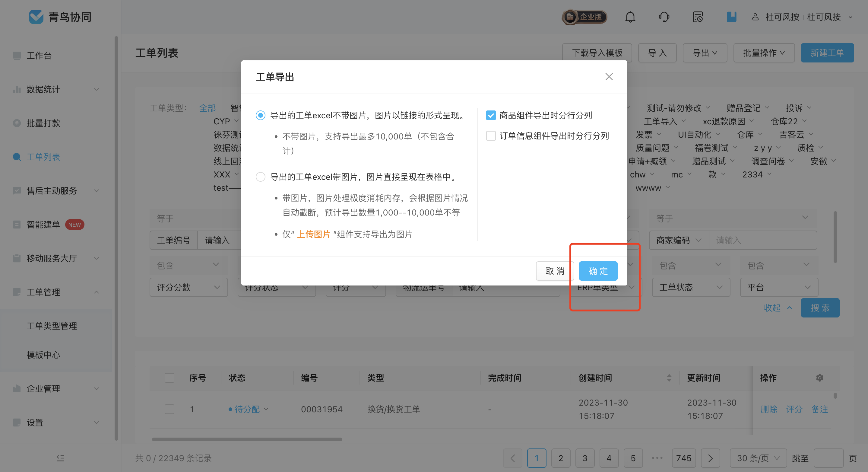The height and width of the screenshot is (472, 868).
Task: Open the scheduled task list icon
Action: tap(698, 17)
